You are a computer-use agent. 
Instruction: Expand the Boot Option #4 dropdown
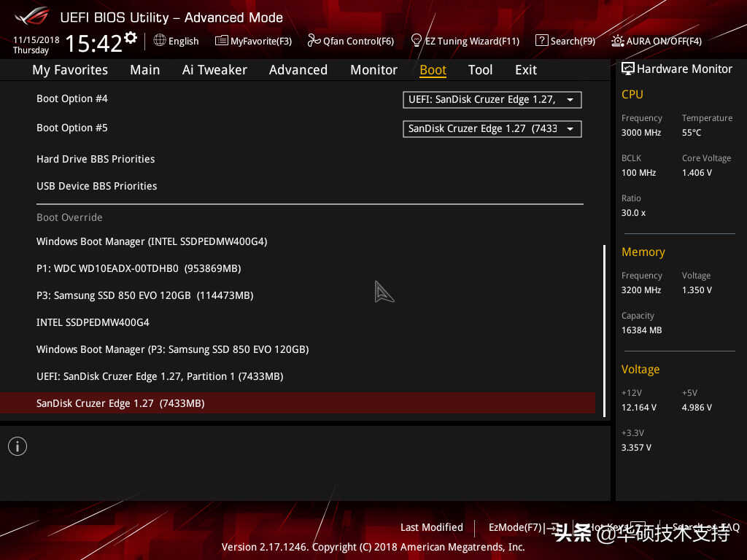pos(492,99)
